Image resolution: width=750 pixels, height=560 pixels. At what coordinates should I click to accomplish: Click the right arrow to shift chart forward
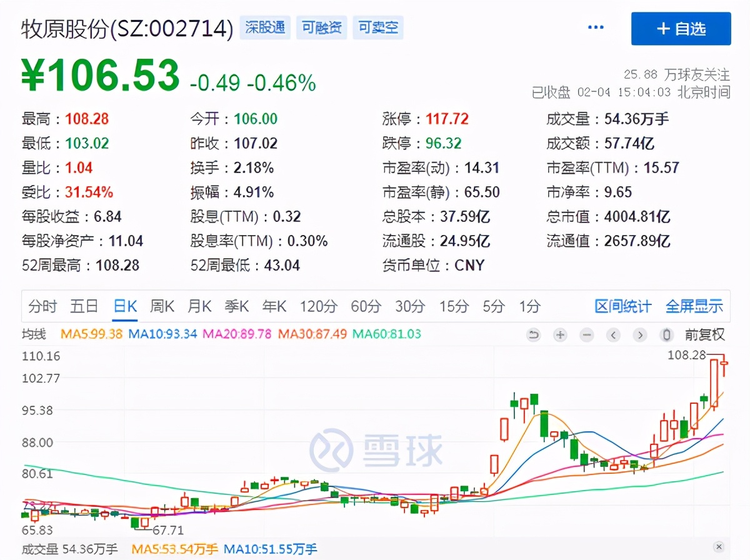pyautogui.click(x=640, y=335)
